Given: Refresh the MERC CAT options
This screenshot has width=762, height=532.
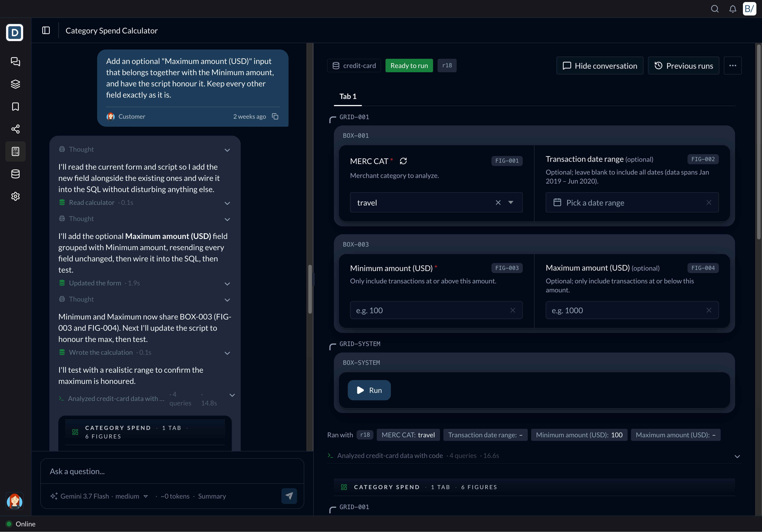Looking at the screenshot, I should 403,161.
